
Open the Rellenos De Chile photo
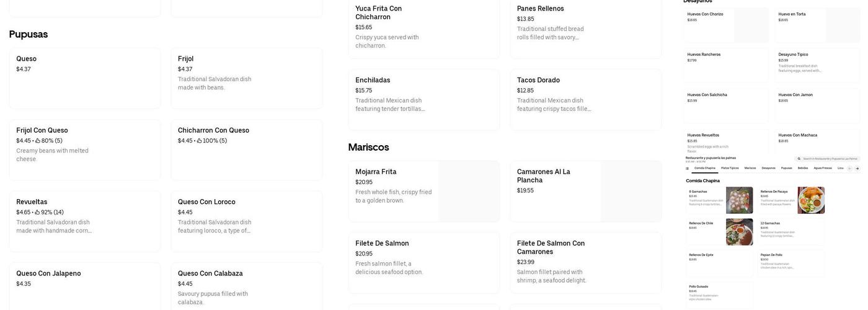pyautogui.click(x=739, y=232)
